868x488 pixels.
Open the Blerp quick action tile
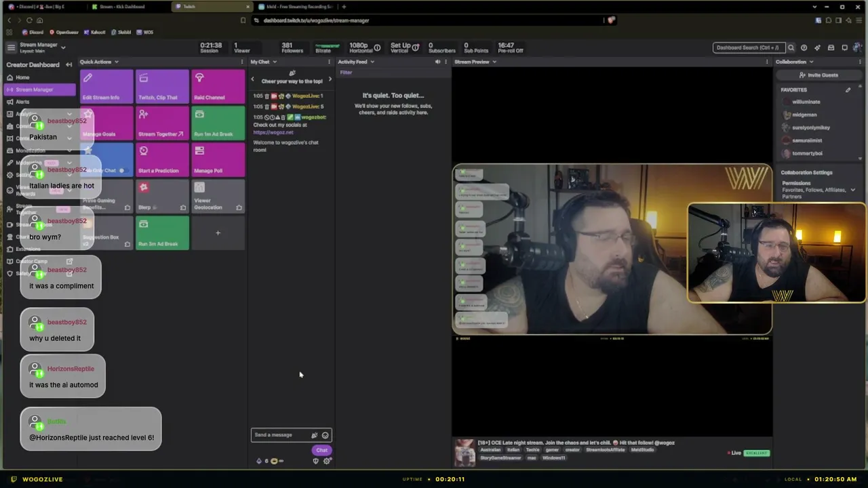tap(162, 197)
